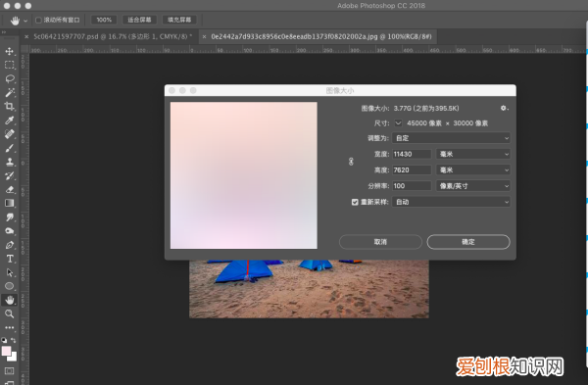This screenshot has width=588, height=385.
Task: Select the Crop tool
Action: click(10, 107)
